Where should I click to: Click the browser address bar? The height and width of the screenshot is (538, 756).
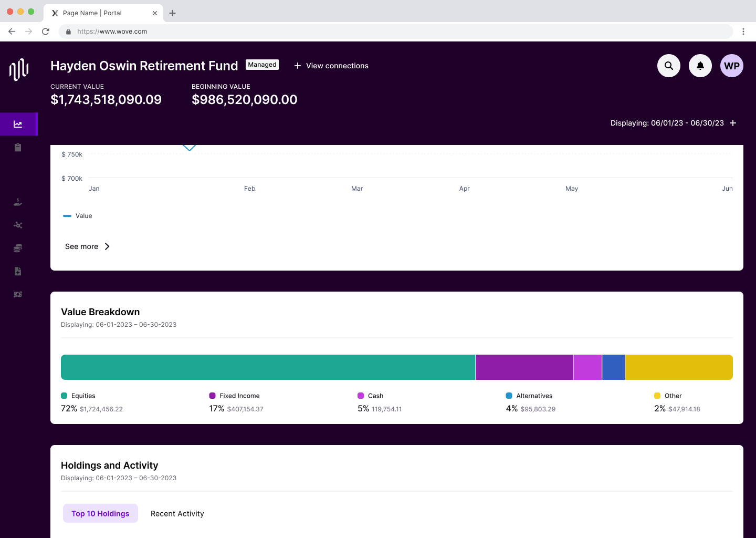point(396,32)
